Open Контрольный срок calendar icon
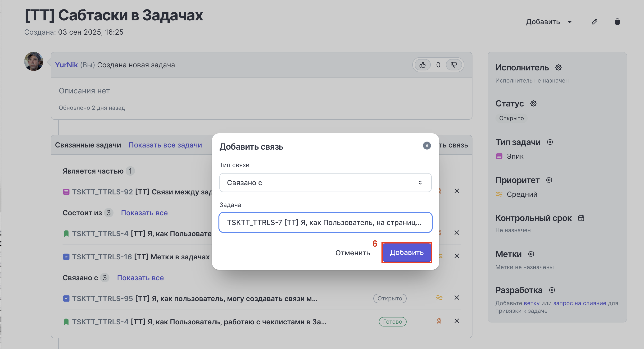Screen dimensions: 644x349 click(581, 218)
